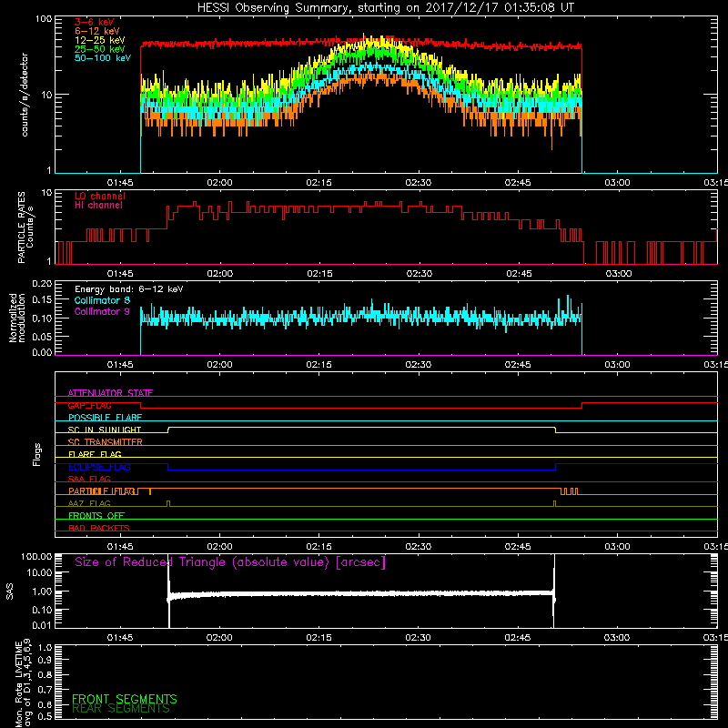Click the 'Energy band: 6-12 keV' label
The height and width of the screenshot is (728, 728).
click(129, 289)
